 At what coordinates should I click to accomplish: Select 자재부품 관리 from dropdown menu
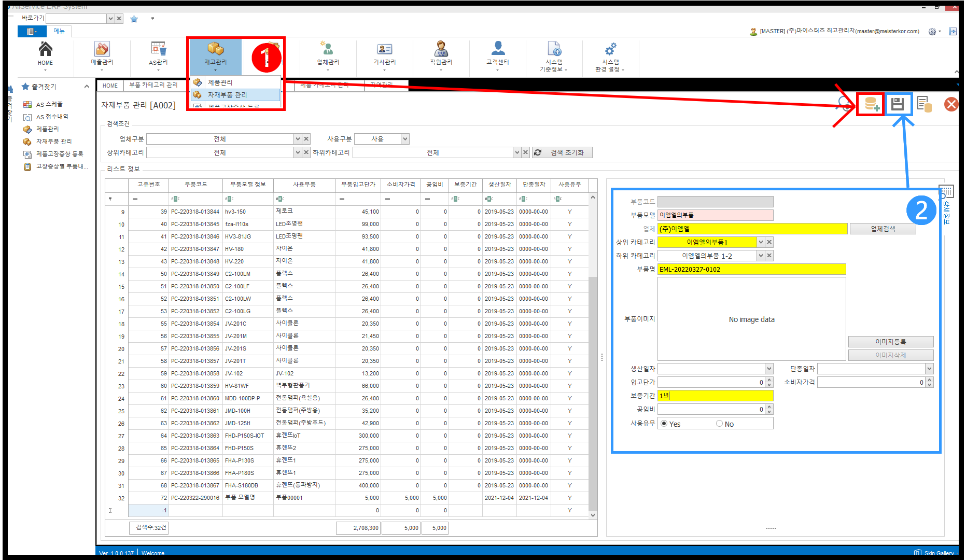pyautogui.click(x=235, y=95)
